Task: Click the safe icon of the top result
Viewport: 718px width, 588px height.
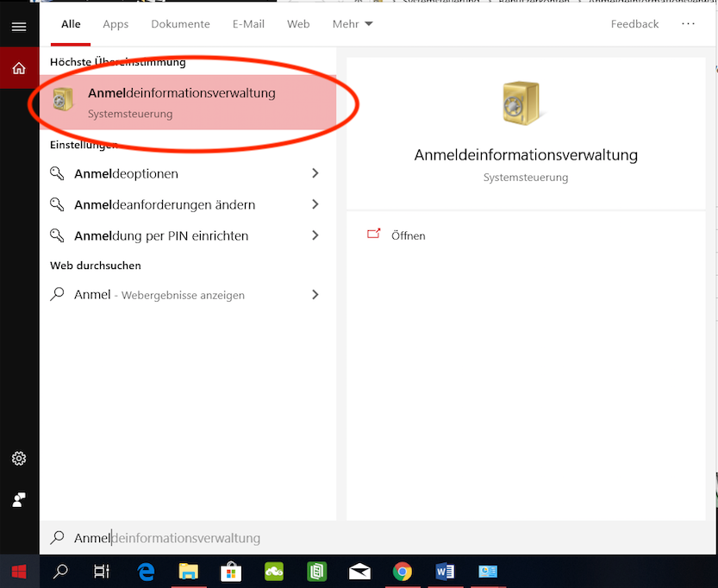Action: point(63,99)
